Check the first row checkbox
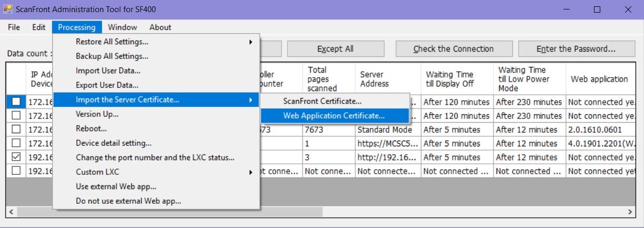Screen dimensions: 644x228 pos(16,101)
